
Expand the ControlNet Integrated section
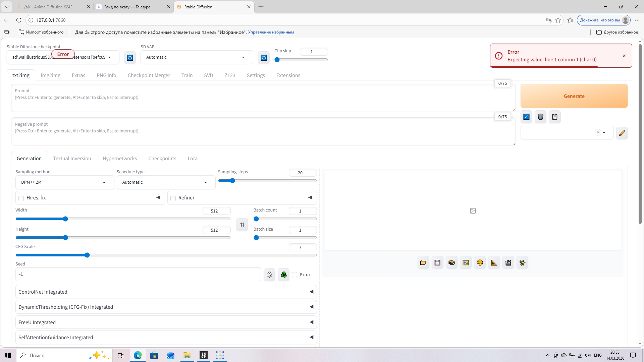pos(166,292)
